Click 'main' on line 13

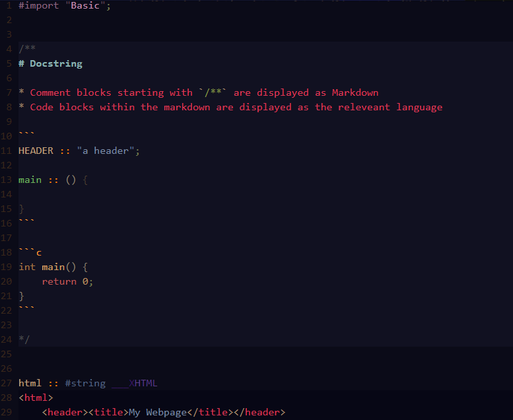click(30, 180)
